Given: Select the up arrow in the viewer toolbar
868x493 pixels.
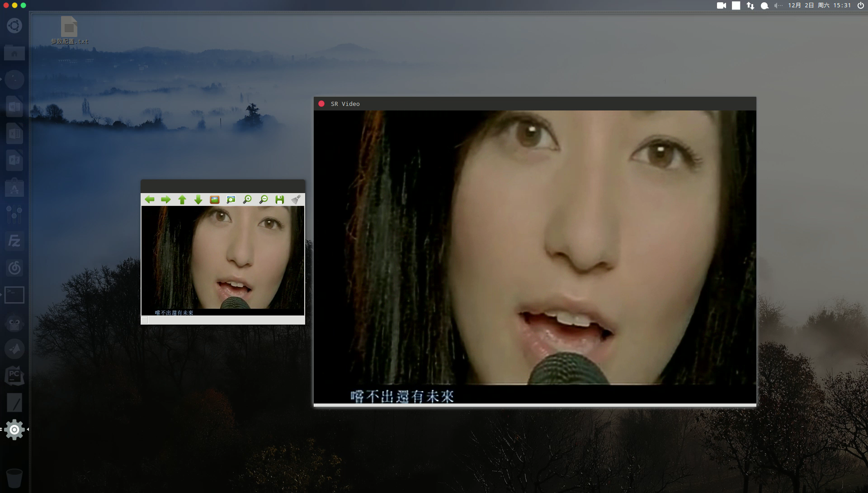Looking at the screenshot, I should point(182,199).
